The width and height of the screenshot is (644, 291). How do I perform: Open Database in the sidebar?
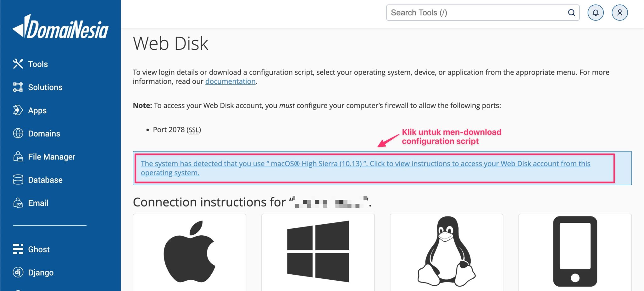[x=45, y=180]
